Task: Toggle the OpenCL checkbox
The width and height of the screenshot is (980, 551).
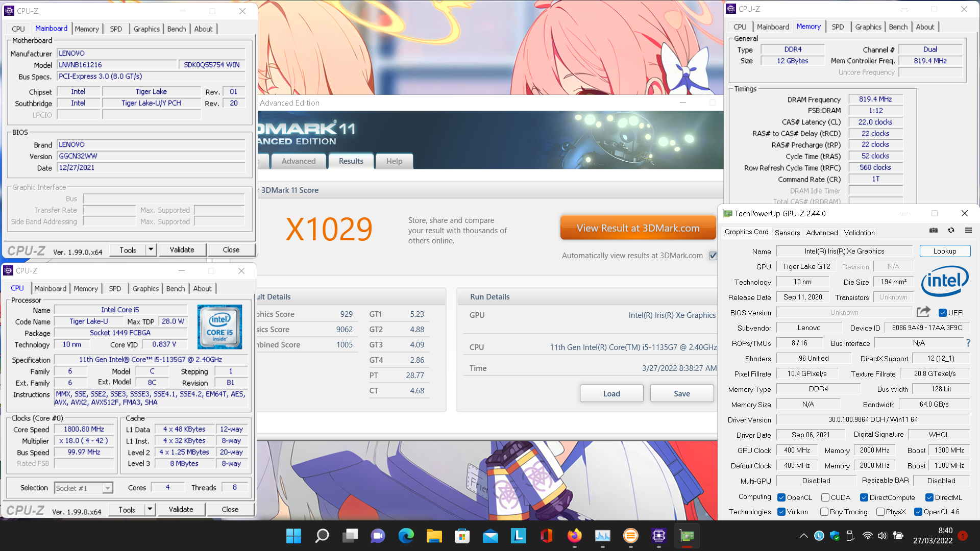Action: click(x=781, y=497)
